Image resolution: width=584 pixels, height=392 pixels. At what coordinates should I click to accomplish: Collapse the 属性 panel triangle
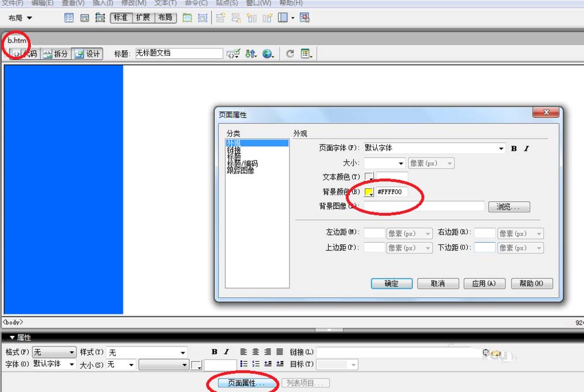click(x=12, y=337)
